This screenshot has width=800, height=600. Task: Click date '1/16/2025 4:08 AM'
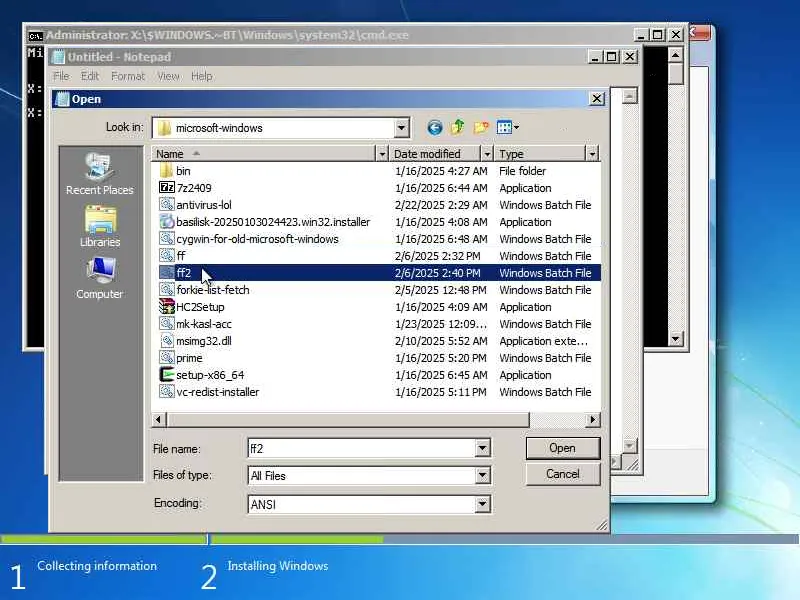pyautogui.click(x=441, y=221)
